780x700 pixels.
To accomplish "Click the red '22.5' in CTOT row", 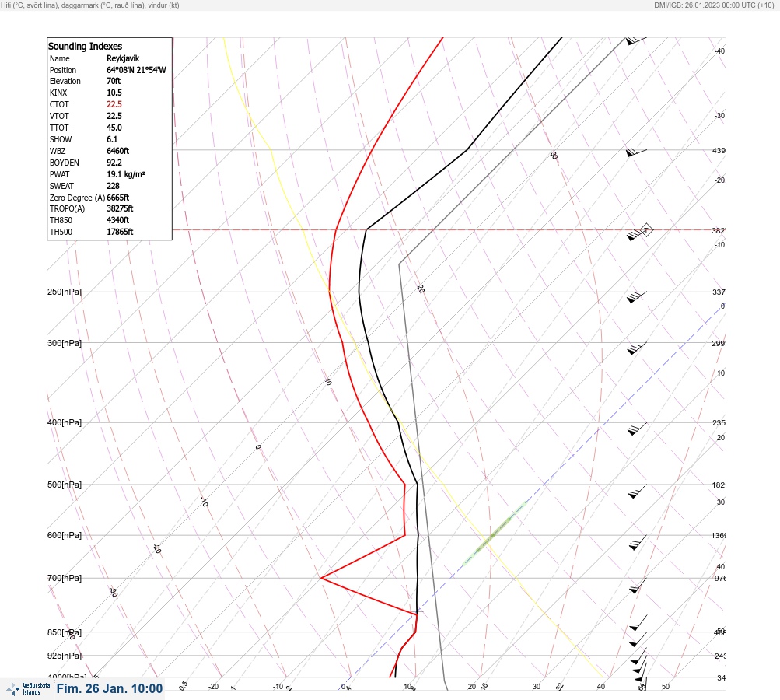I will [x=114, y=104].
